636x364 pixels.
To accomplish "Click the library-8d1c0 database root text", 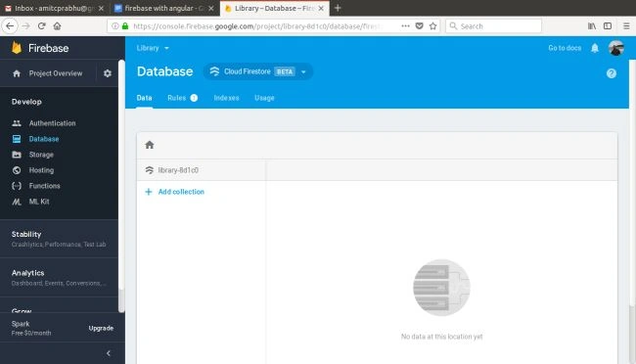I will pyautogui.click(x=178, y=170).
